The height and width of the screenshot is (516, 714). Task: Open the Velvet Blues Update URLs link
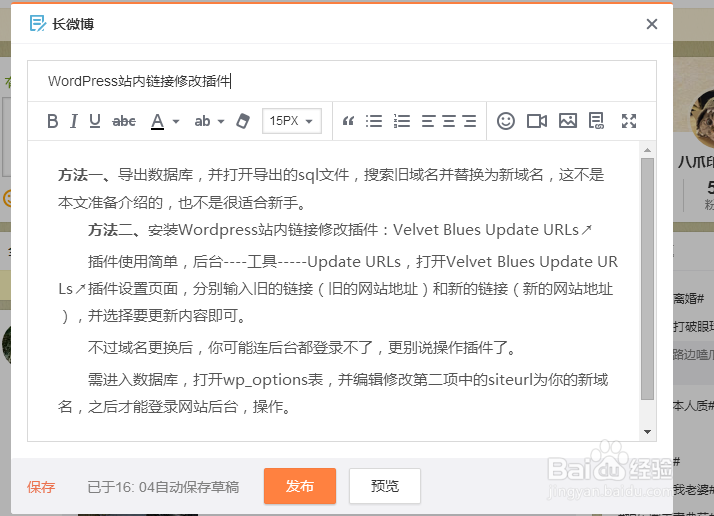[492, 230]
